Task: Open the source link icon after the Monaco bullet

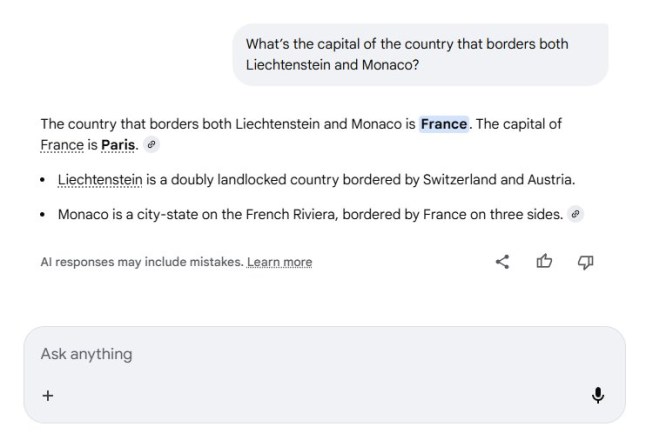Action: click(577, 214)
